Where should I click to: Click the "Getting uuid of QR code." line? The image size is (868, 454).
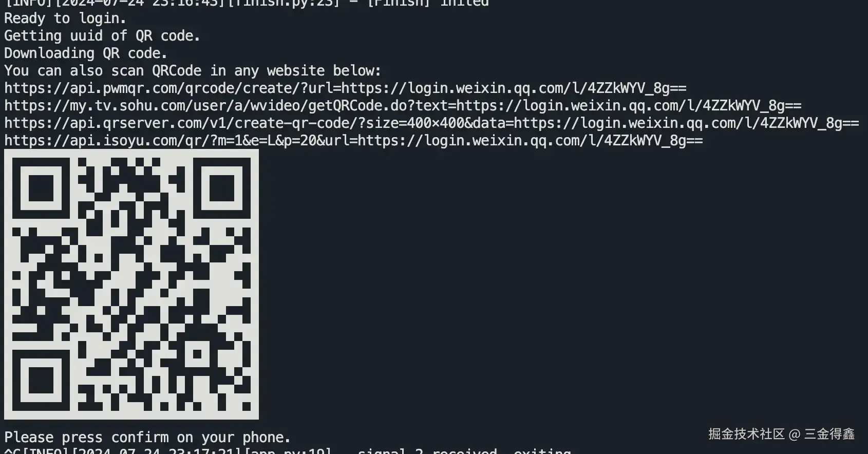(x=102, y=36)
